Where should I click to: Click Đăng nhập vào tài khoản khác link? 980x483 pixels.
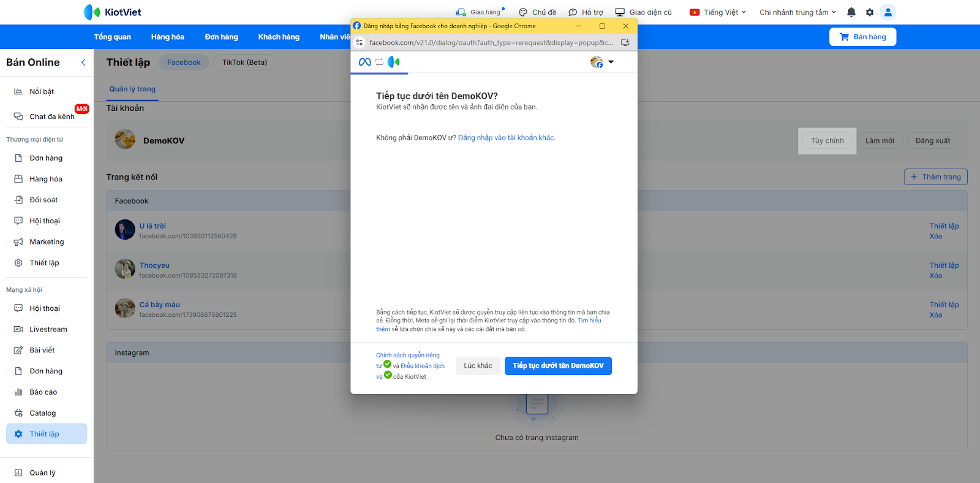click(507, 138)
